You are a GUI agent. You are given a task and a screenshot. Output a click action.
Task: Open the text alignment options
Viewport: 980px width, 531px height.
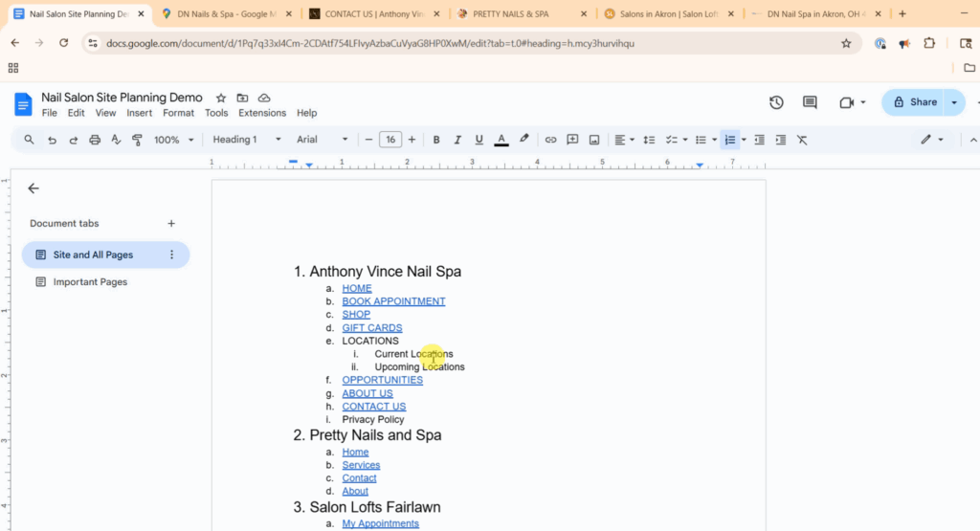click(x=624, y=140)
